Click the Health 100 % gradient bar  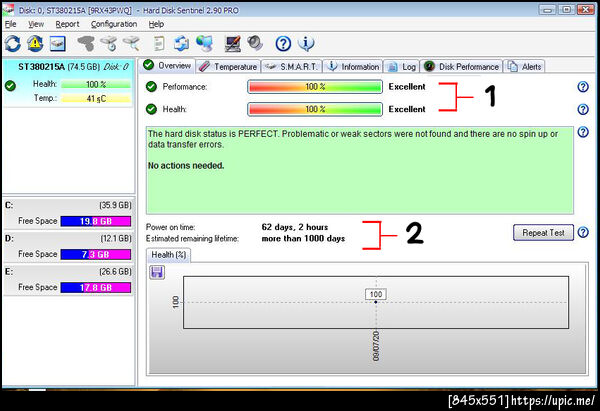[x=315, y=109]
